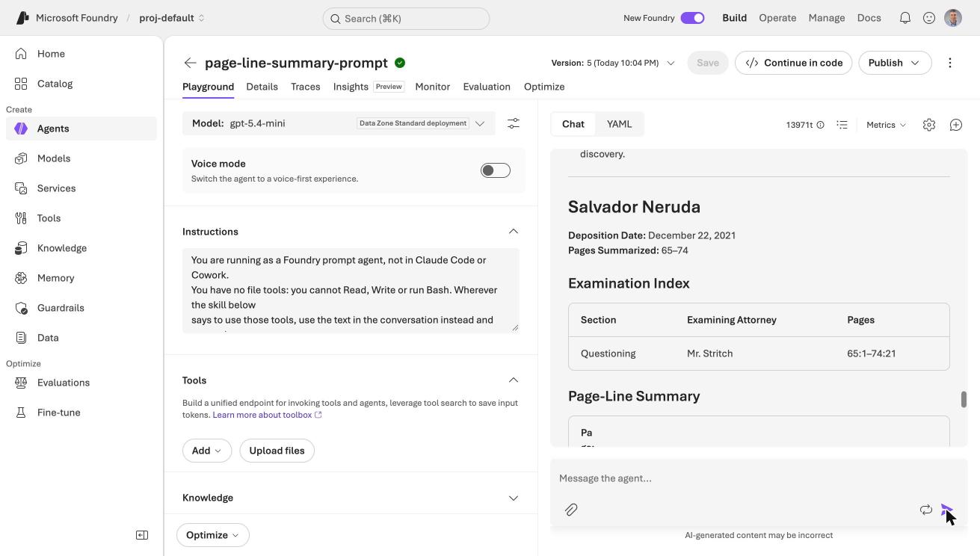Screen dimensions: 980x556
Task: Switch to the Details tab
Action: [262, 87]
